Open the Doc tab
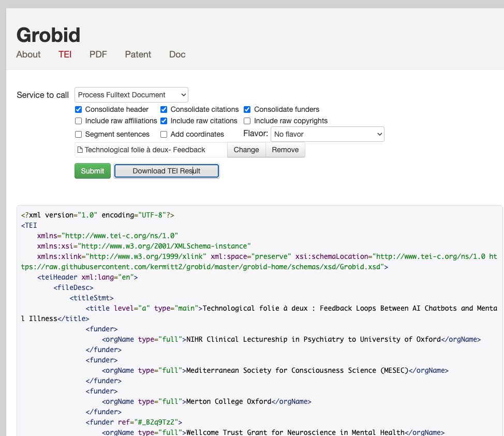This screenshot has height=436, width=504. click(177, 54)
